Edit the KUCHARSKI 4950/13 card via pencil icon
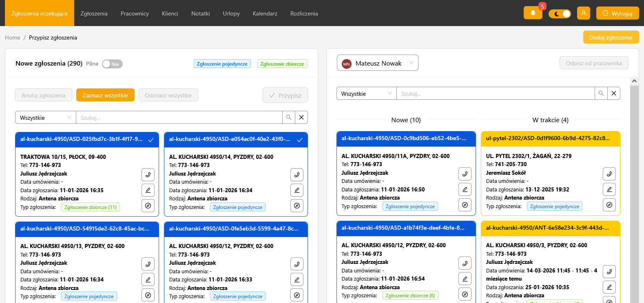Viewport: 644px width, 303px height. click(148, 279)
